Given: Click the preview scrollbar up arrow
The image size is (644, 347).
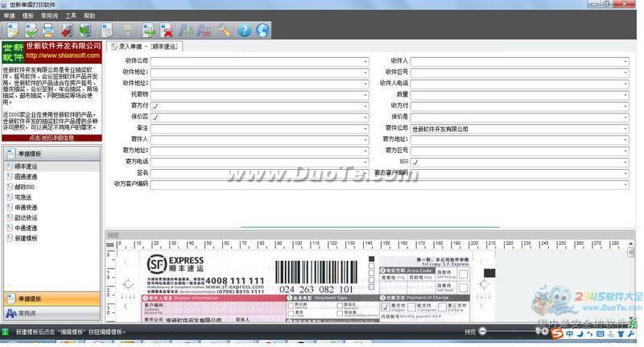Looking at the screenshot, I should tap(631, 244).
